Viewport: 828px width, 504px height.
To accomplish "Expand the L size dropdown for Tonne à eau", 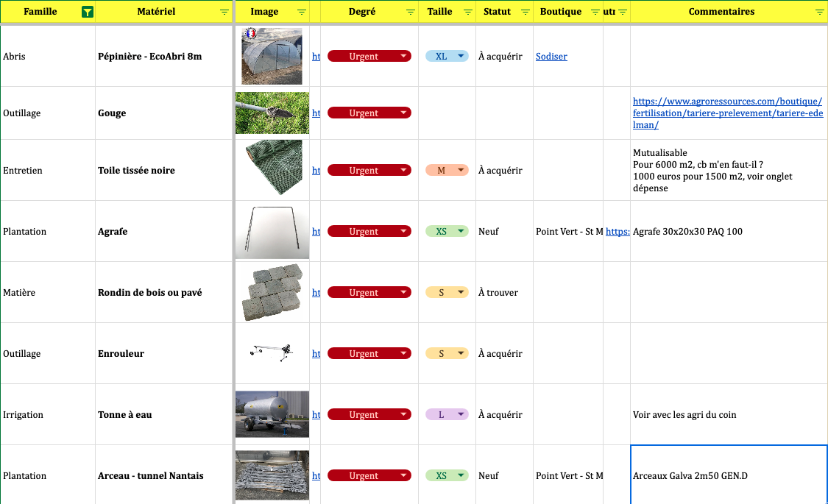I will [461, 415].
